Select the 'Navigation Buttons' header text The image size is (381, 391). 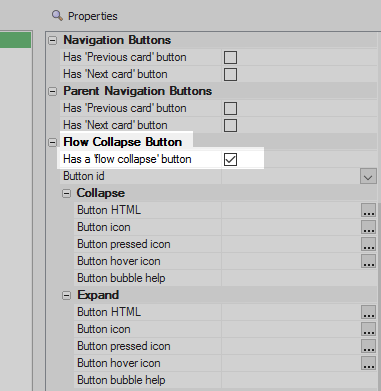point(117,40)
